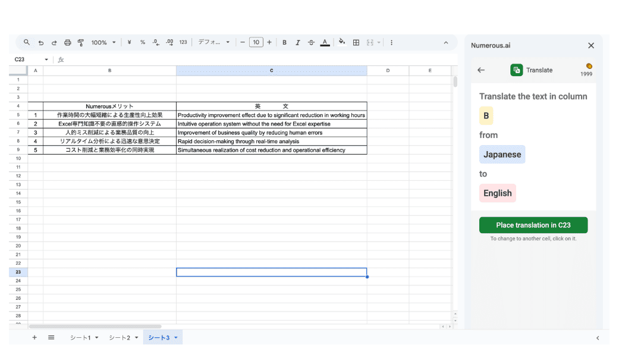Click the merge cells icon
Image resolution: width=622 pixels, height=364 pixels.
[x=370, y=42]
